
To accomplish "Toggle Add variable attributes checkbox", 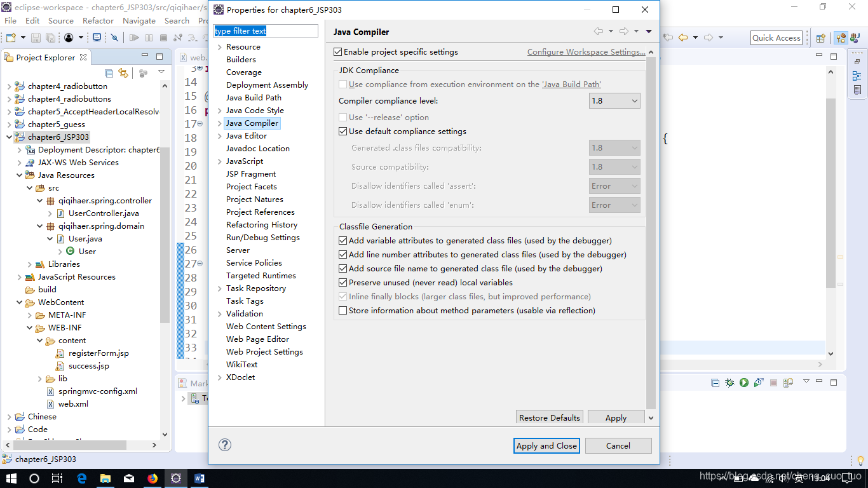I will (x=343, y=241).
